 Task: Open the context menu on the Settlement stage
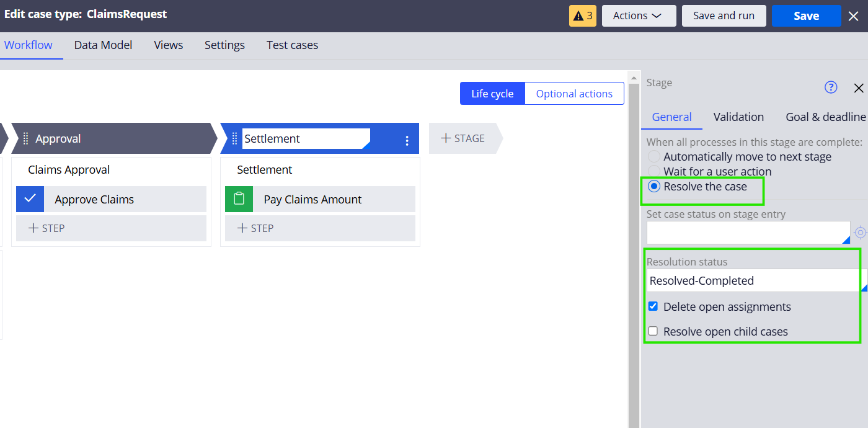[407, 138]
